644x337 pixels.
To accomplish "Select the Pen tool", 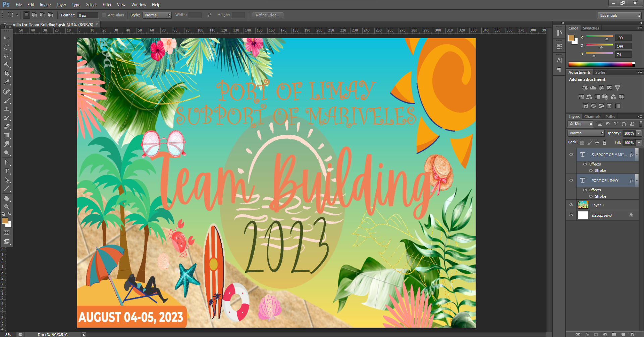I will (7, 162).
